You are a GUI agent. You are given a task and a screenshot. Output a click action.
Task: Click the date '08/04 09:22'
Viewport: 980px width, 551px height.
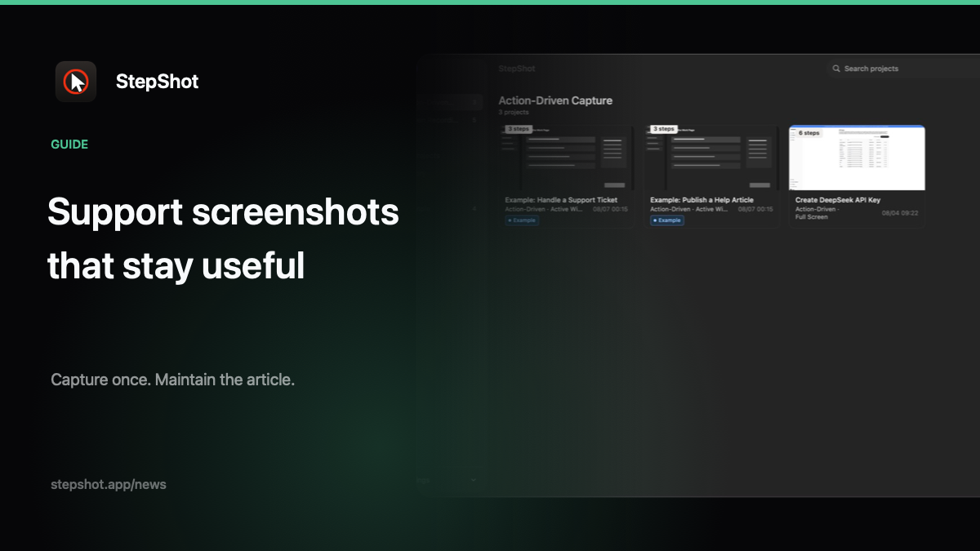(900, 213)
